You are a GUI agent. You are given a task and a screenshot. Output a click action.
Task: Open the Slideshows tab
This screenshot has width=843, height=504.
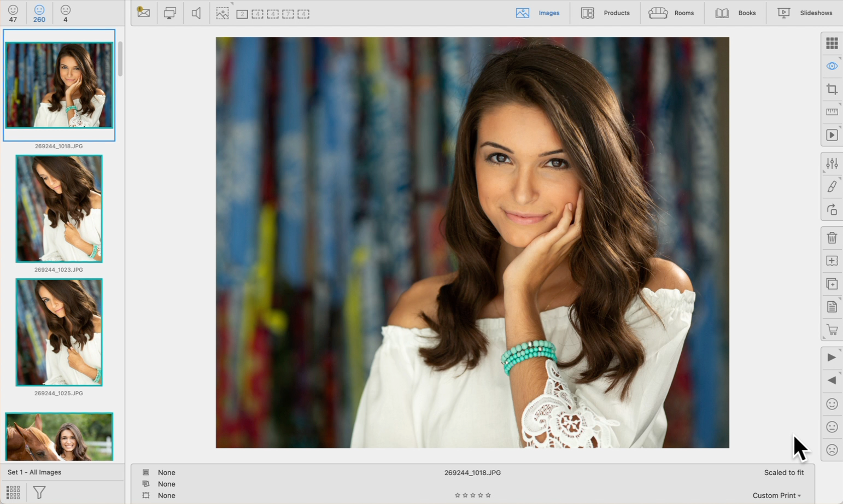[805, 13]
